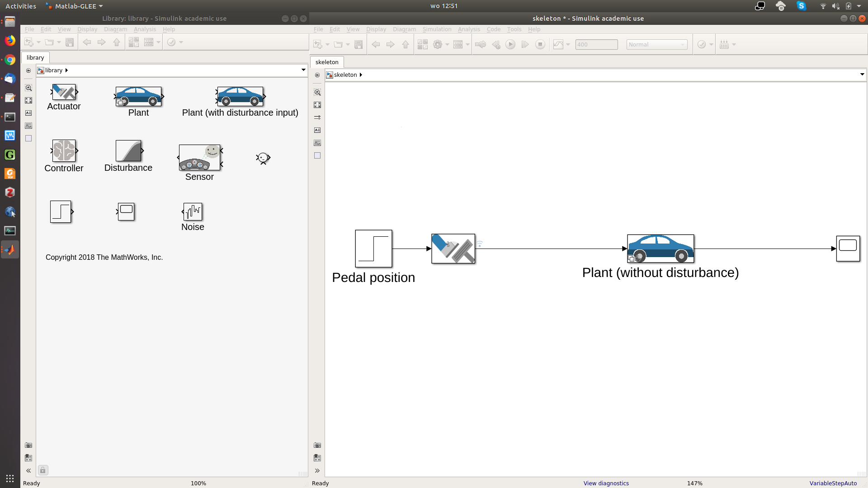Screen dimensions: 868x488
Task: Select the library tab
Action: point(35,57)
